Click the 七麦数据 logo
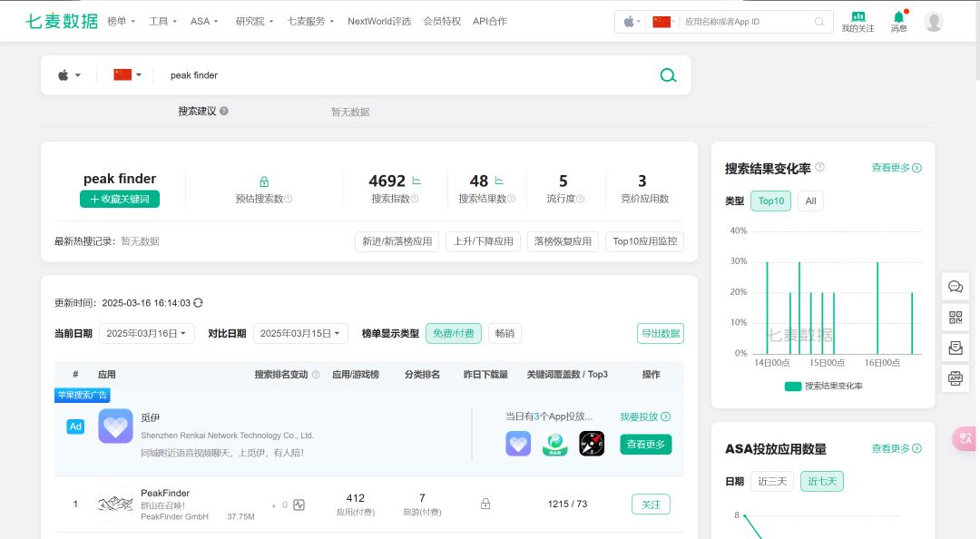Viewport: 980px width, 539px height. pyautogui.click(x=62, y=21)
